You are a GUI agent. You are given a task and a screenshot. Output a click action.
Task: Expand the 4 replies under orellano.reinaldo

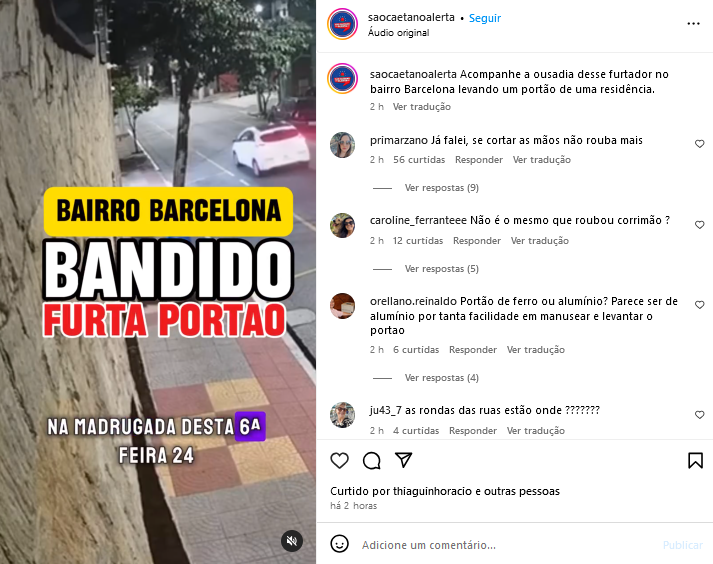[x=442, y=378]
